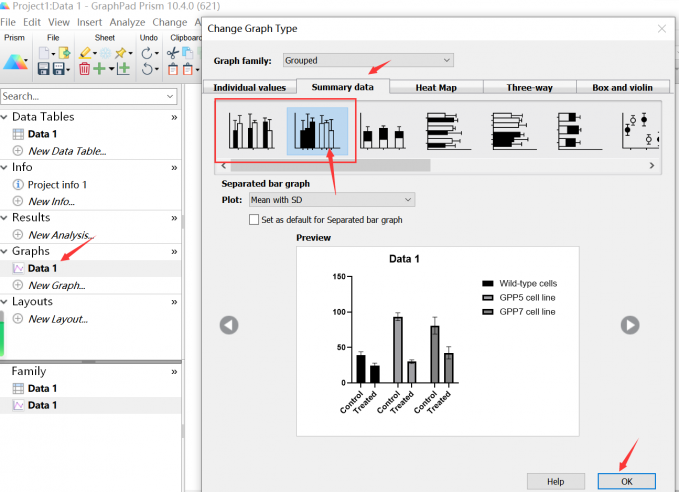Select the stacked bars graph thumbnail

point(382,131)
